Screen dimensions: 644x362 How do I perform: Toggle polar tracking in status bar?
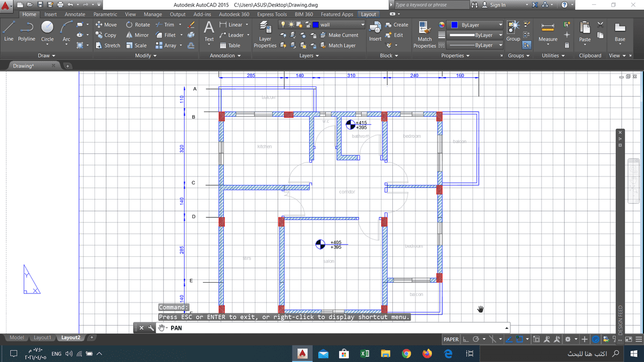(x=476, y=339)
